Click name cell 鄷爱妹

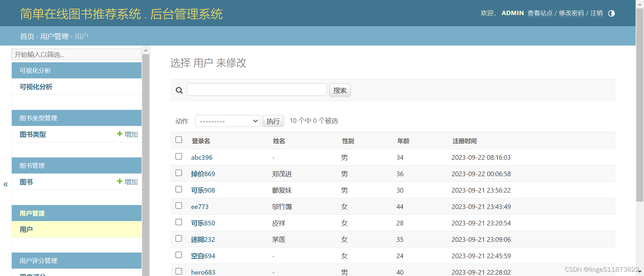click(282, 190)
